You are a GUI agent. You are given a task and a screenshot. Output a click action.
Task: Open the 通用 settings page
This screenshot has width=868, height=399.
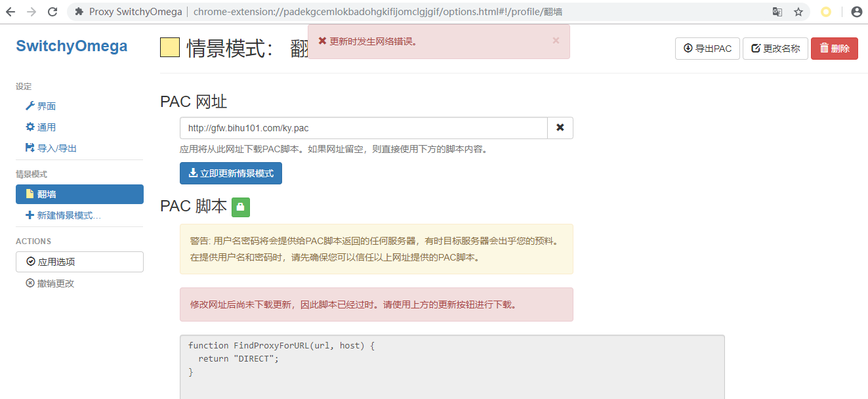[x=40, y=127]
